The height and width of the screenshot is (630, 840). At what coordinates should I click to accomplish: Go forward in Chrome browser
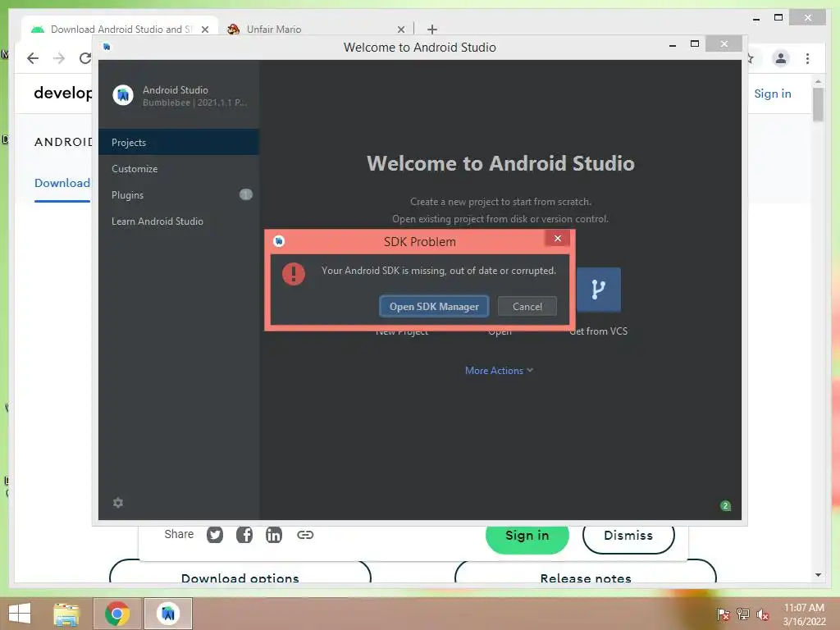click(x=59, y=58)
